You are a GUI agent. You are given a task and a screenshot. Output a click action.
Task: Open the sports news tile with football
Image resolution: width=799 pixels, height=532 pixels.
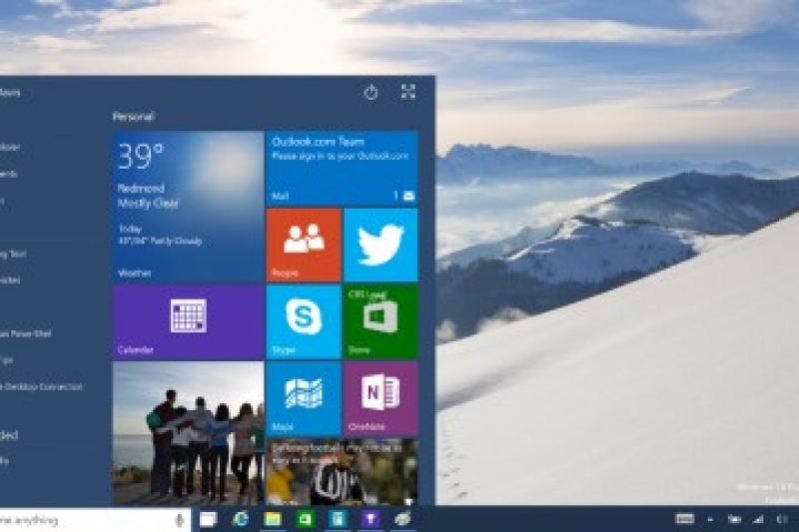pyautogui.click(x=342, y=472)
